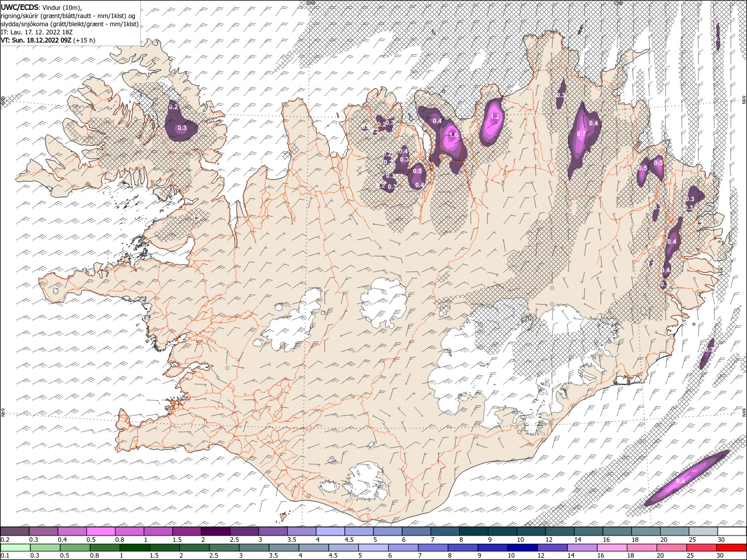This screenshot has width=747, height=560.
Task: Click the 1.6 snowfall value on the map
Action: pyautogui.click(x=454, y=135)
